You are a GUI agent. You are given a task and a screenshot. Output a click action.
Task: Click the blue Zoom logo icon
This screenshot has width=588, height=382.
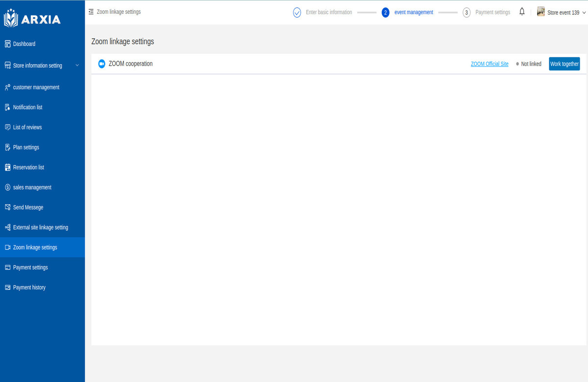(102, 64)
